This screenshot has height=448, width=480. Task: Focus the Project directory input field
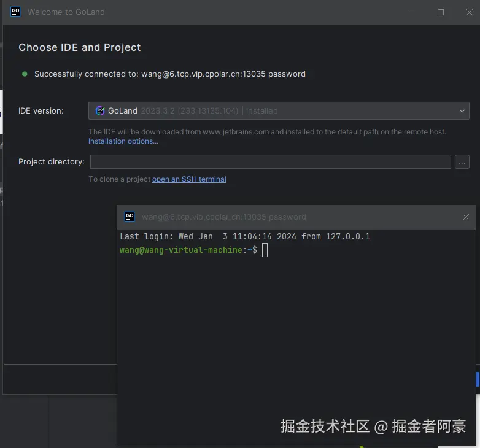click(270, 161)
